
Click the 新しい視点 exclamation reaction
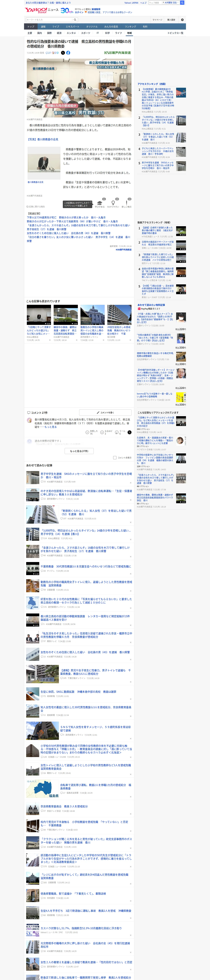127,204
